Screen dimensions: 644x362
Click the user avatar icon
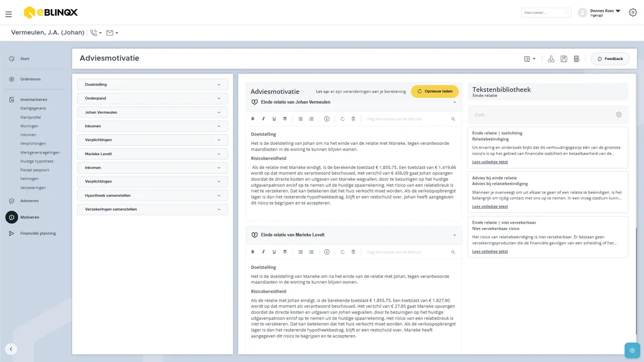coord(583,12)
